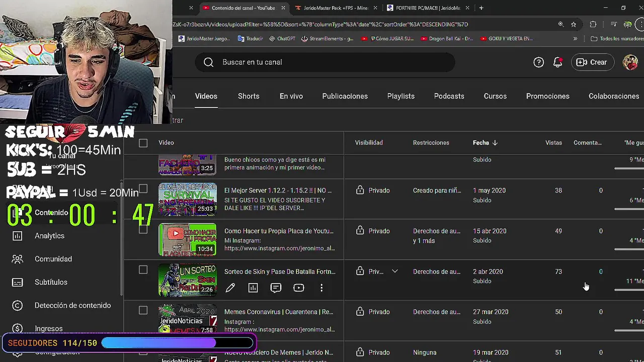This screenshot has width=644, height=362.
Task: Switch to the Publicaciones tab
Action: pyautogui.click(x=345, y=96)
